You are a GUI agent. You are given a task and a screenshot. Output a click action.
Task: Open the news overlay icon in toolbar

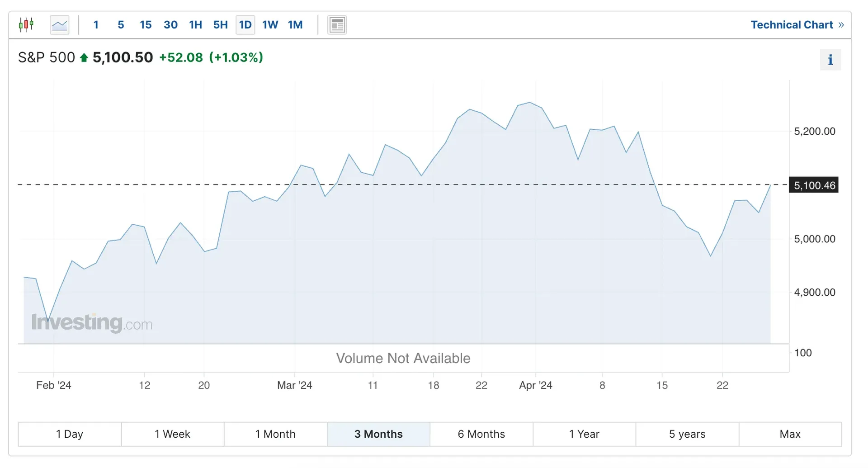(x=337, y=25)
